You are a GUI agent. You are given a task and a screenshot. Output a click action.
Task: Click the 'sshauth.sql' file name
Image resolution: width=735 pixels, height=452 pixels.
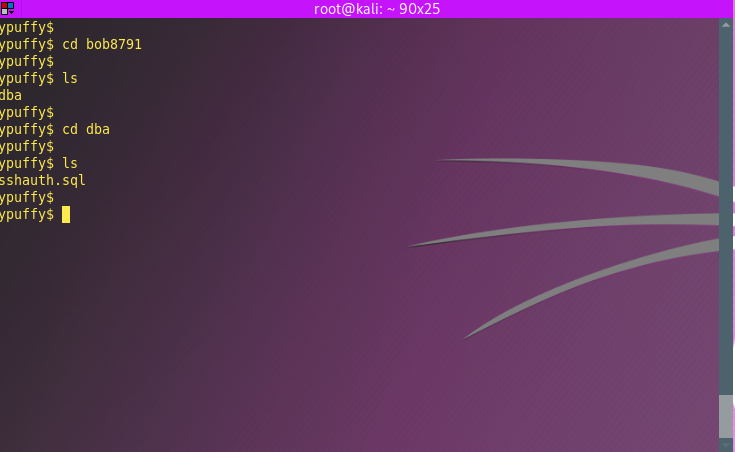43,181
